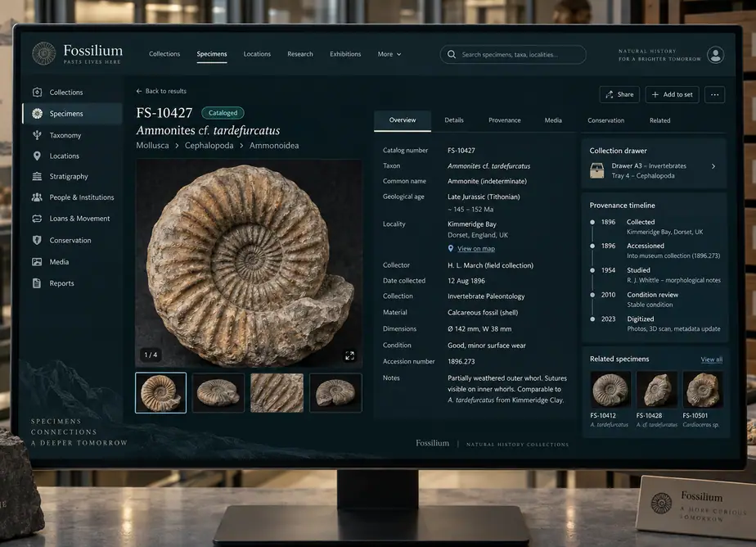
Task: Click the Mollusca breadcrumb
Action: (152, 145)
